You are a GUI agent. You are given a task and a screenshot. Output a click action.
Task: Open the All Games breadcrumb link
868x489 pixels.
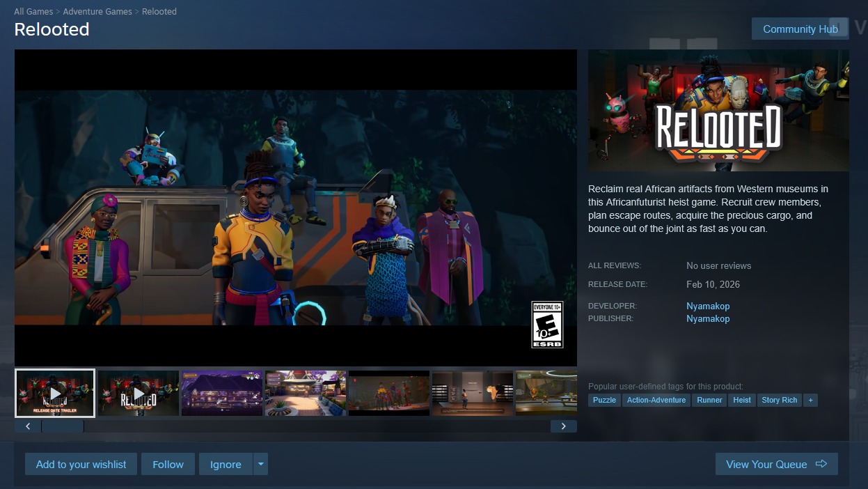coord(33,12)
